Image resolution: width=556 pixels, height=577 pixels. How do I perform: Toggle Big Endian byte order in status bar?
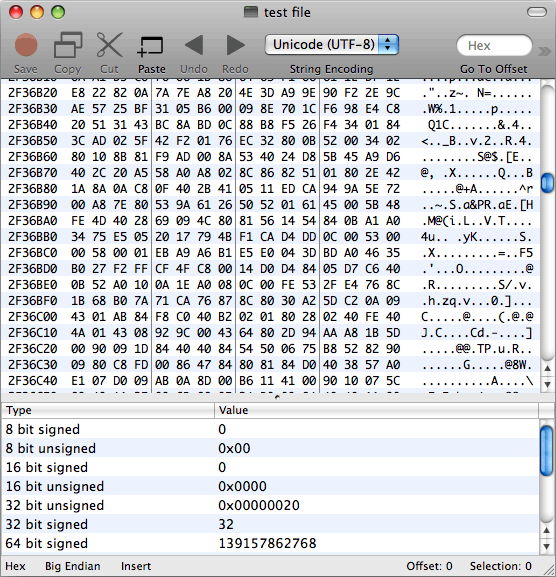click(x=72, y=566)
